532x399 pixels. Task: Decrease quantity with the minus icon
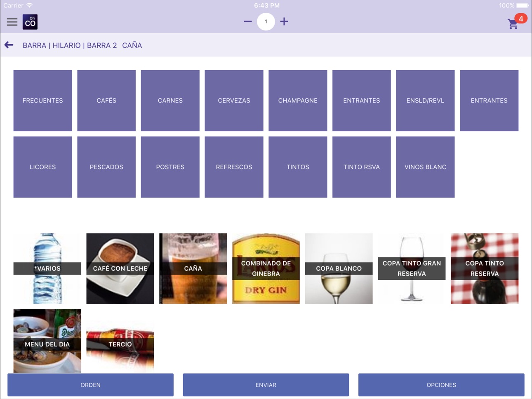[247, 21]
